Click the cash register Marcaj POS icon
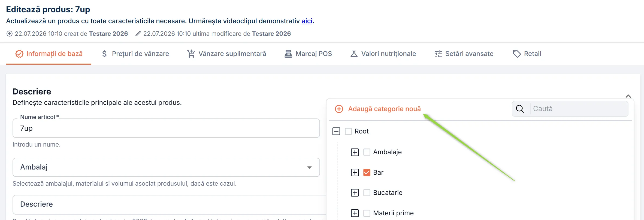 (x=288, y=54)
